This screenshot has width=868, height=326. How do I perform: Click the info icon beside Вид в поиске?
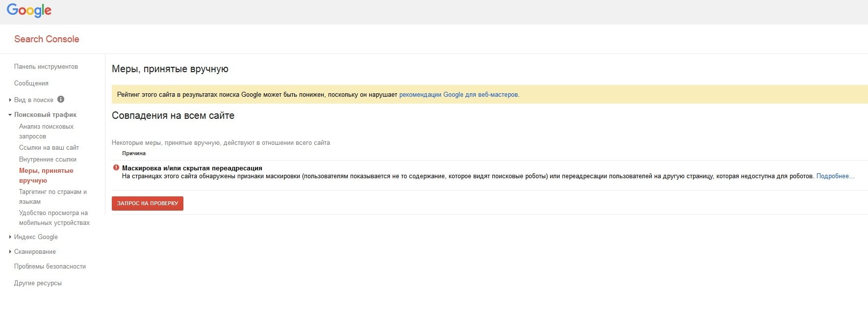click(x=61, y=99)
